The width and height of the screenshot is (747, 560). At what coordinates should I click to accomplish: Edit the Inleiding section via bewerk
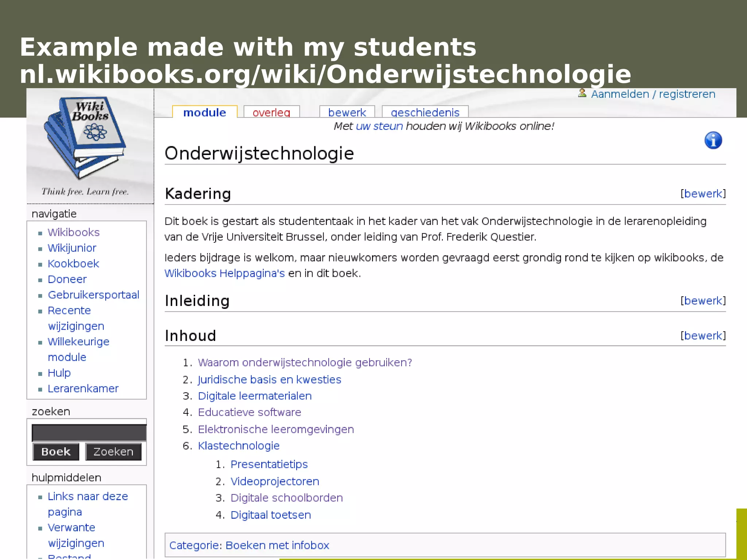pos(703,301)
